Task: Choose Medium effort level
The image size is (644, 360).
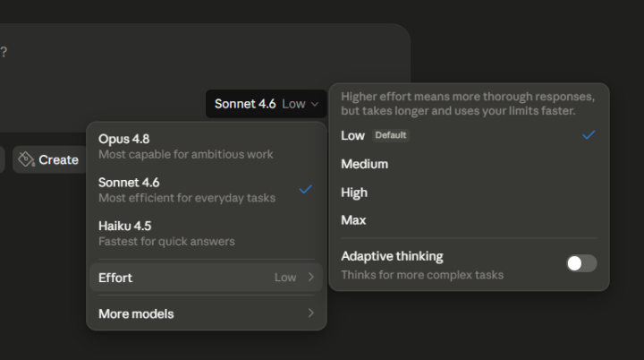Action: [x=469, y=164]
